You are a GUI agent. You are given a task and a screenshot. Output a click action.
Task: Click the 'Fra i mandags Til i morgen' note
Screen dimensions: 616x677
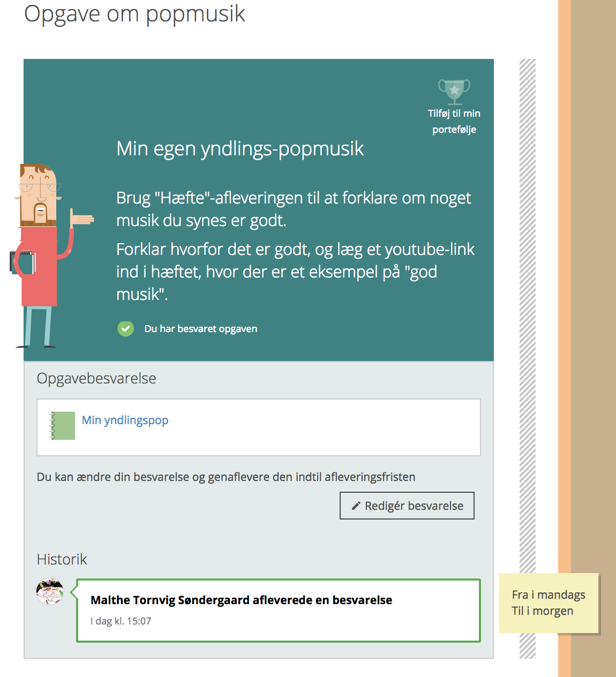click(549, 603)
